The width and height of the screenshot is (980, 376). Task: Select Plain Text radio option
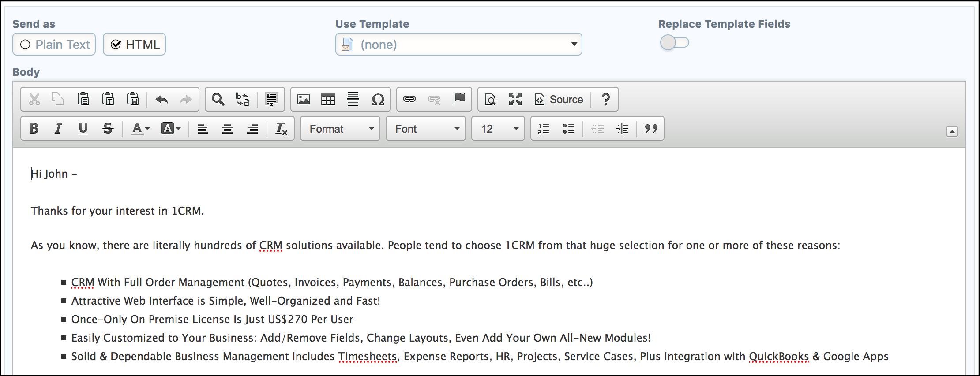click(54, 44)
